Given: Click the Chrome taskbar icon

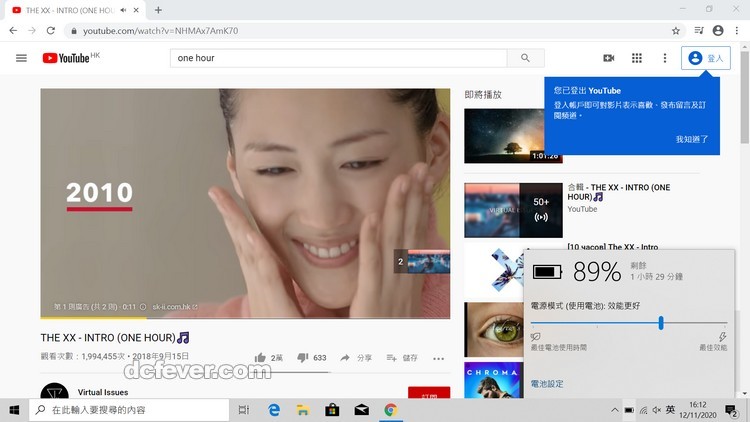Looking at the screenshot, I should (x=391, y=410).
